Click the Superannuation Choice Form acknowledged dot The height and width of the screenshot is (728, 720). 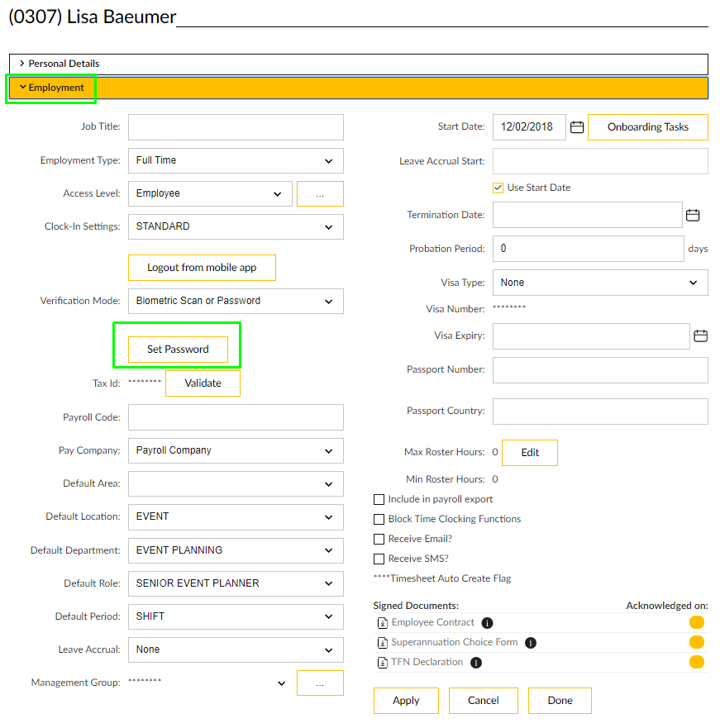[x=696, y=642]
